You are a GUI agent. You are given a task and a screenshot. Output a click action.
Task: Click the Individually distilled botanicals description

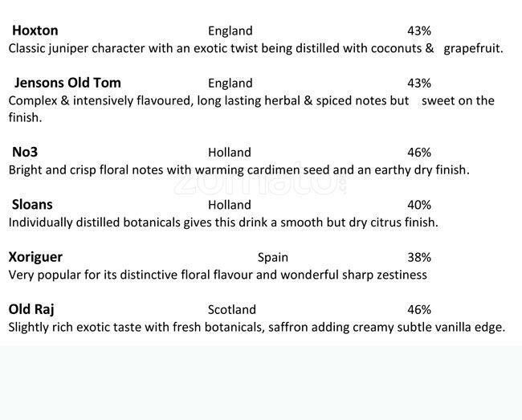(x=222, y=222)
